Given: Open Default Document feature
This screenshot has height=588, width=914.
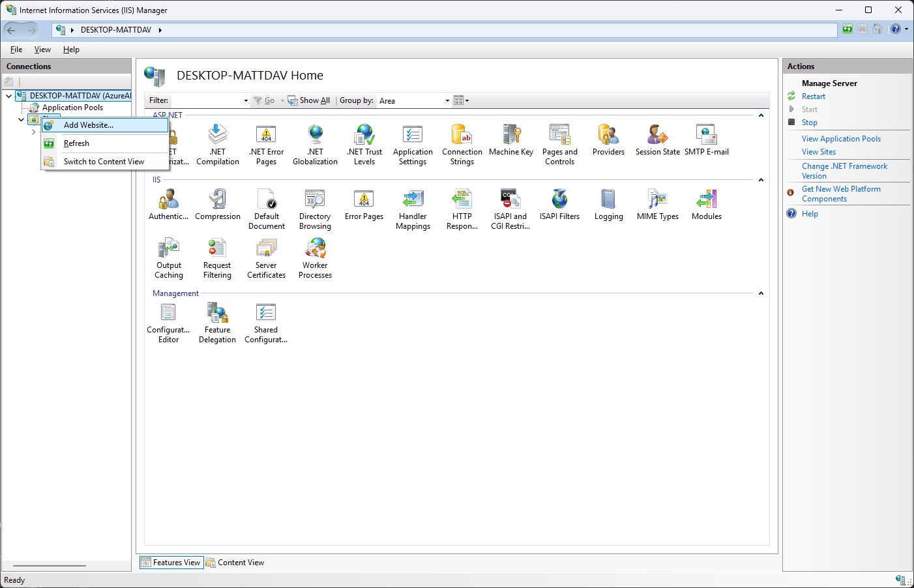Looking at the screenshot, I should 266,209.
